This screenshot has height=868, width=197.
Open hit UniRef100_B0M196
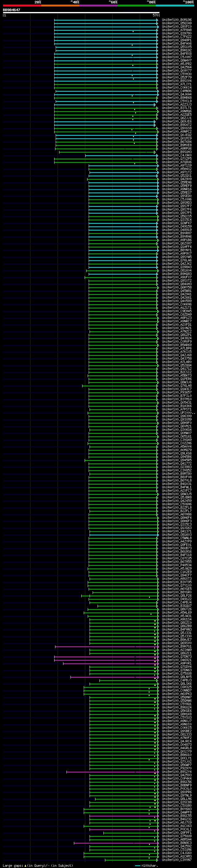click(x=177, y=20)
